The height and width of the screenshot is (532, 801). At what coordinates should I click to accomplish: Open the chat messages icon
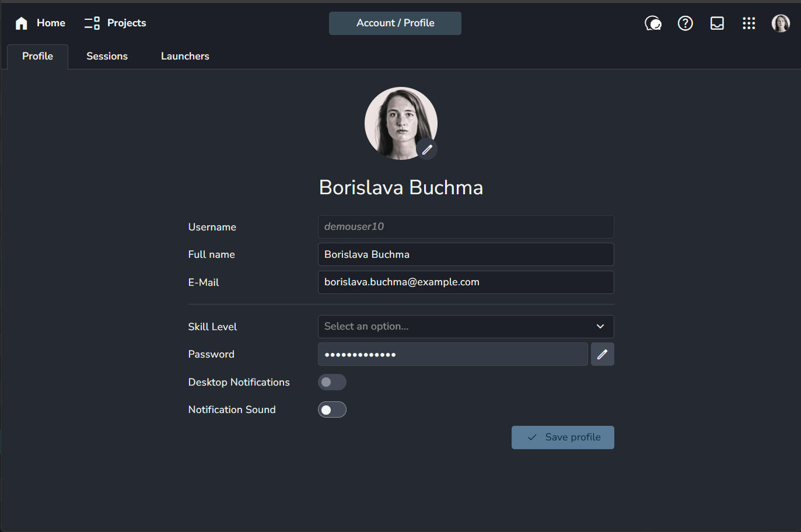(x=653, y=23)
